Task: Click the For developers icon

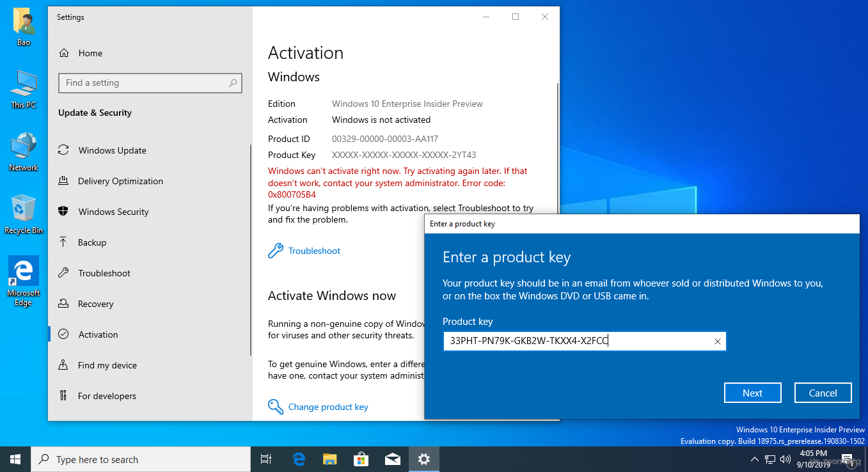Action: coord(63,396)
